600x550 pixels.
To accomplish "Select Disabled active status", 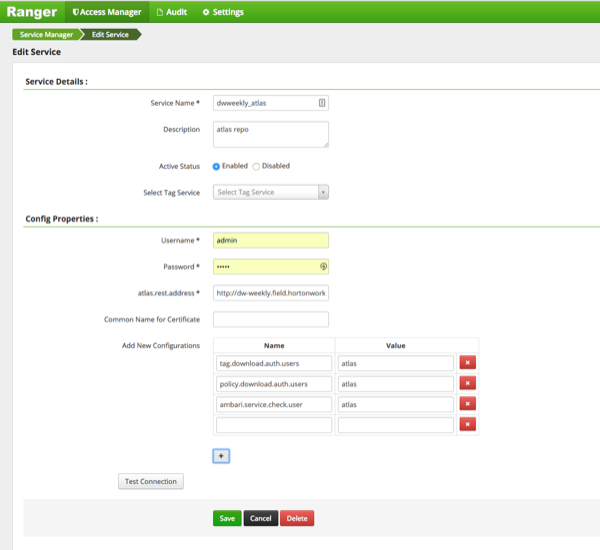I will pyautogui.click(x=257, y=166).
